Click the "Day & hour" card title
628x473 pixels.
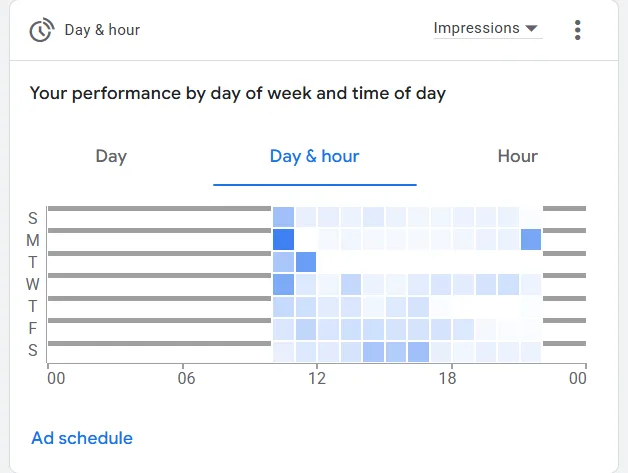(102, 30)
